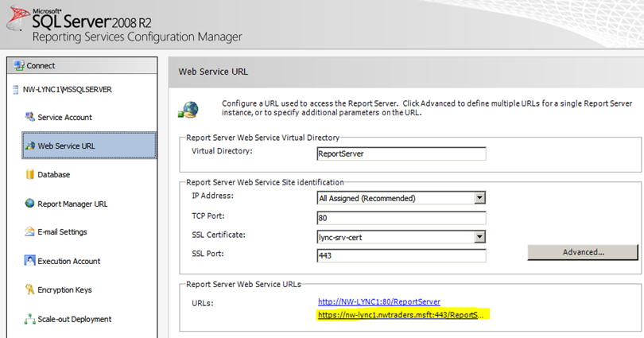Click the Virtual Directory: label
The height and width of the screenshot is (338, 644).
coord(222,151)
